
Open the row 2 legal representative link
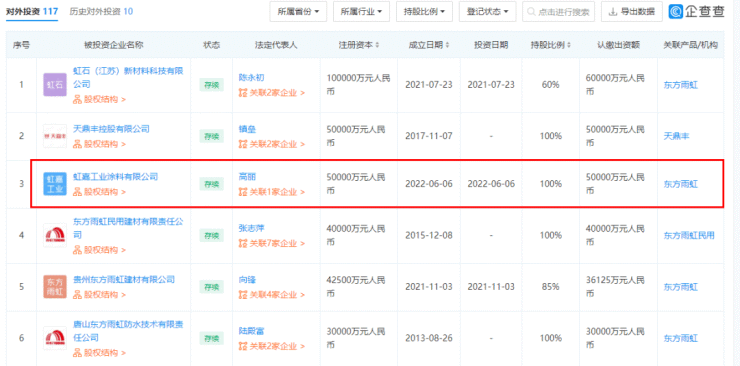(247, 129)
